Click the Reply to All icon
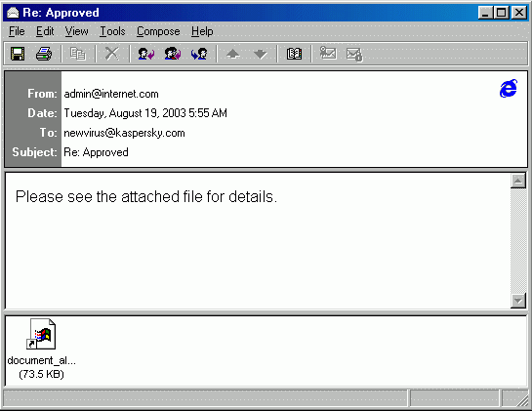Screen dimensions: 532x411 [x=173, y=54]
